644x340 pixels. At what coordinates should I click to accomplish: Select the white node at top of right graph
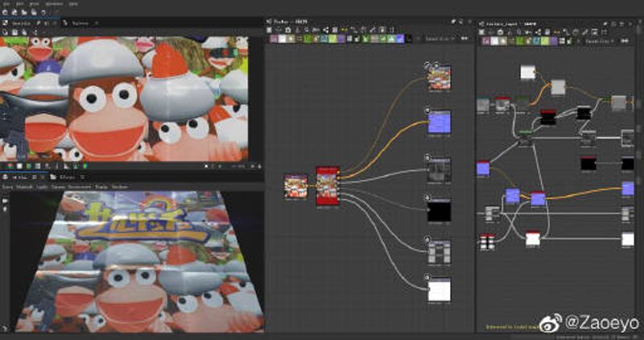[x=527, y=73]
